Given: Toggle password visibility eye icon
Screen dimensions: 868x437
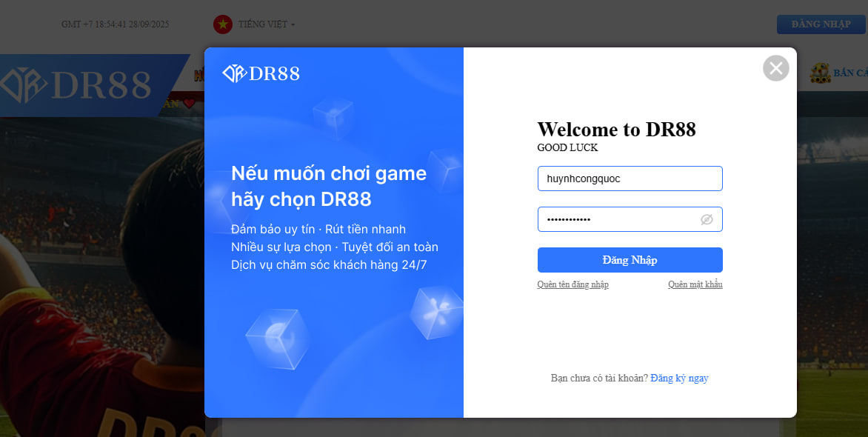Looking at the screenshot, I should (x=706, y=219).
